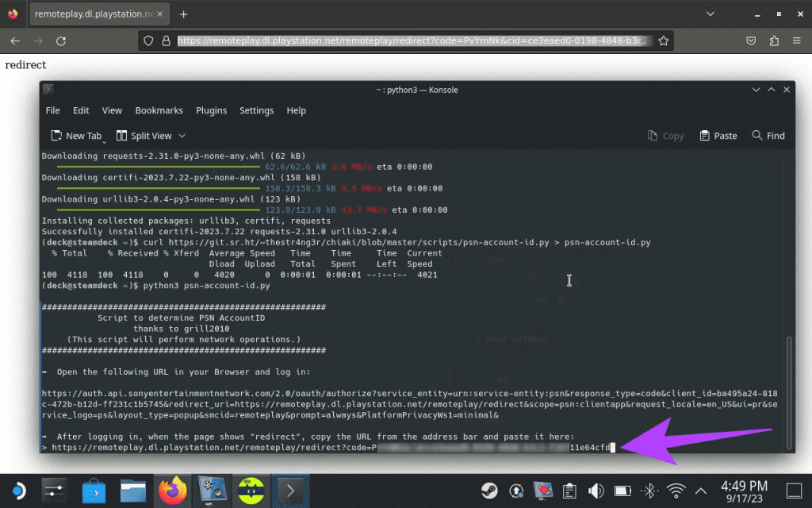
Task: List all Firefox tabs dropdown
Action: [710, 14]
